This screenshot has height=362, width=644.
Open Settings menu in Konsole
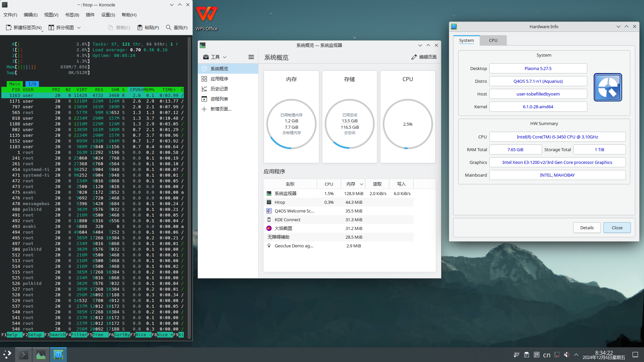(108, 15)
